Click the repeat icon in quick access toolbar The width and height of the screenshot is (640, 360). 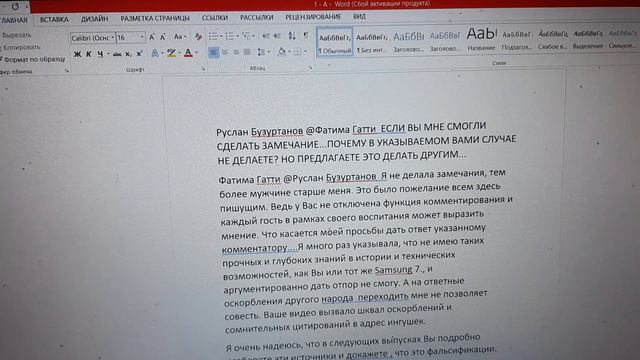pyautogui.click(x=15, y=7)
